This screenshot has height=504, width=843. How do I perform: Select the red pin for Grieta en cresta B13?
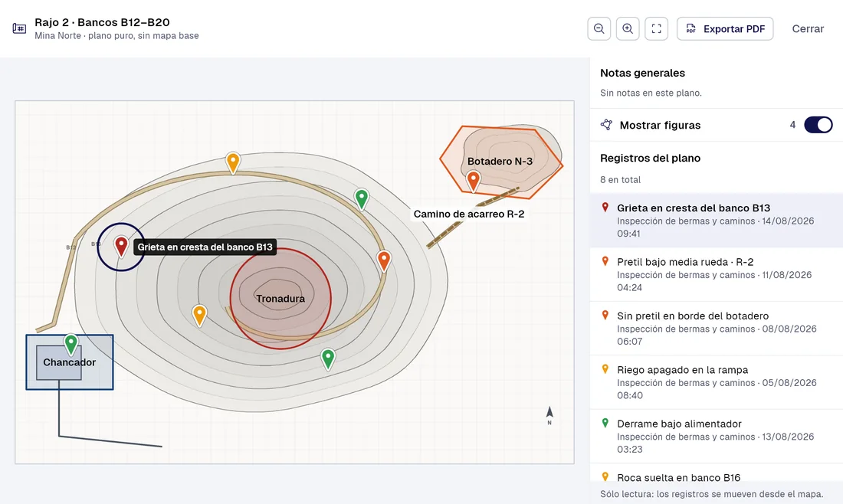[x=122, y=247]
